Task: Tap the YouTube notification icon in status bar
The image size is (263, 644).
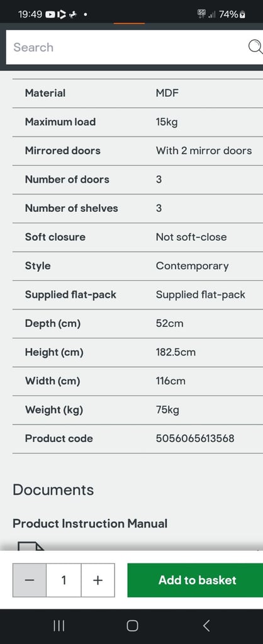Action: (x=50, y=15)
